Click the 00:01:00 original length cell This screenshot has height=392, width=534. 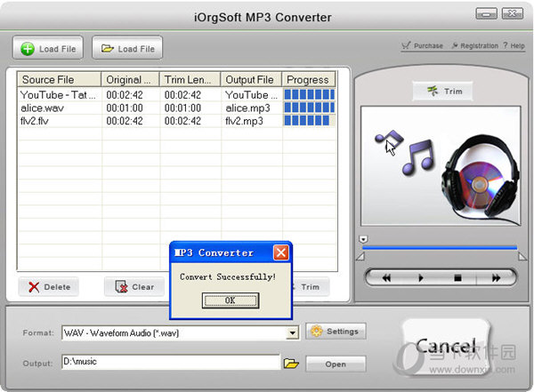point(125,108)
